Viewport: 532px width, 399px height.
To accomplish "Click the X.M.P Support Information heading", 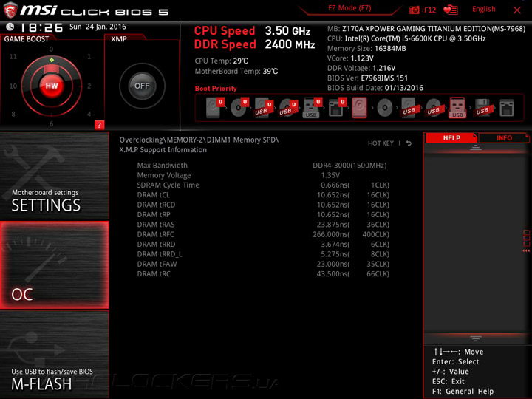I will (163, 149).
